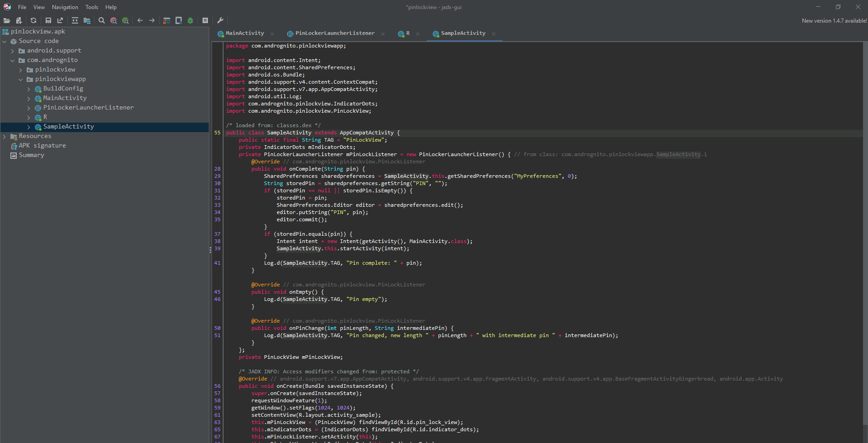Toggle the Deobfuscation icon
Image resolution: width=868 pixels, height=443 pixels.
[167, 20]
